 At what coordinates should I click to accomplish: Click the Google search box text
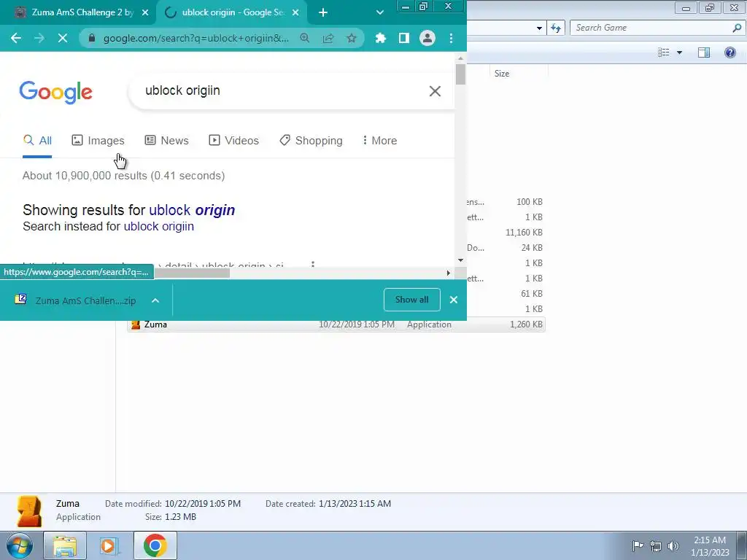click(x=182, y=90)
